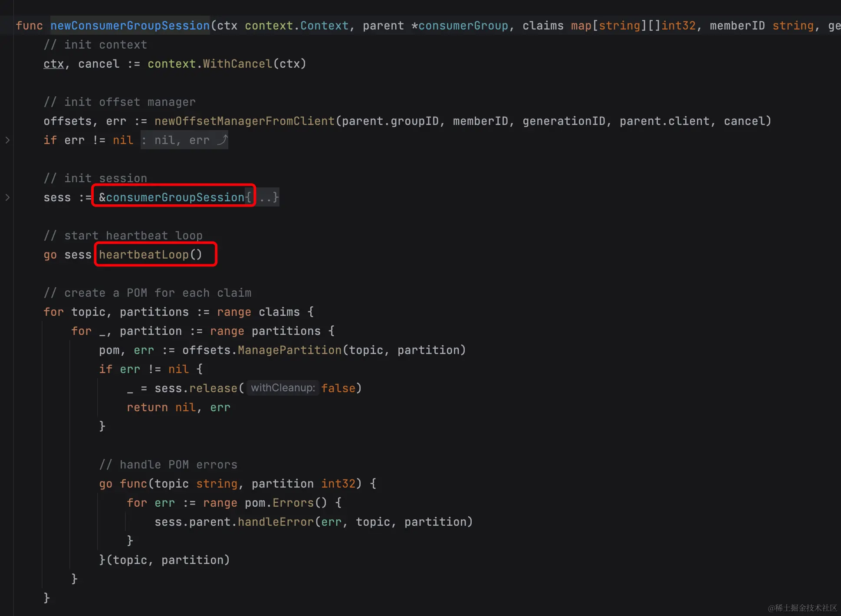Click the 'withCleanup:' inlay parameter hint
The width and height of the screenshot is (841, 616).
(x=283, y=388)
